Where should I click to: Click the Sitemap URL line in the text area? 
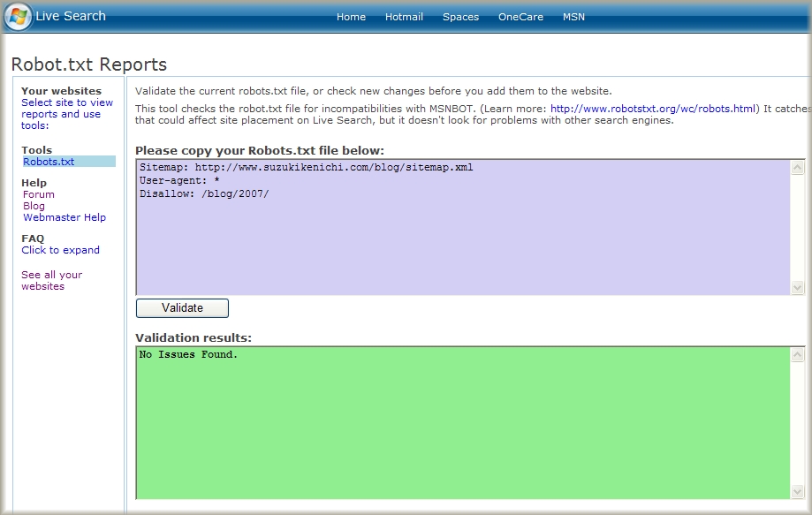[x=306, y=167]
